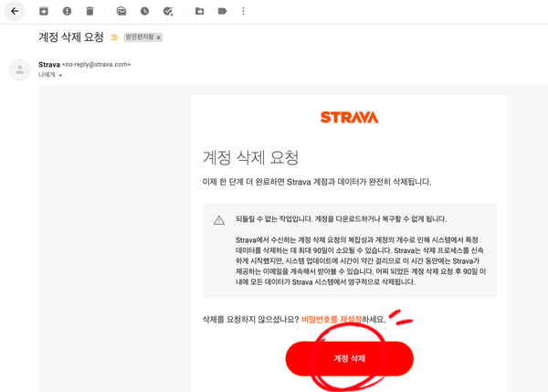
Task: Open 비밀번호를 재설정 link
Action: tap(332, 319)
